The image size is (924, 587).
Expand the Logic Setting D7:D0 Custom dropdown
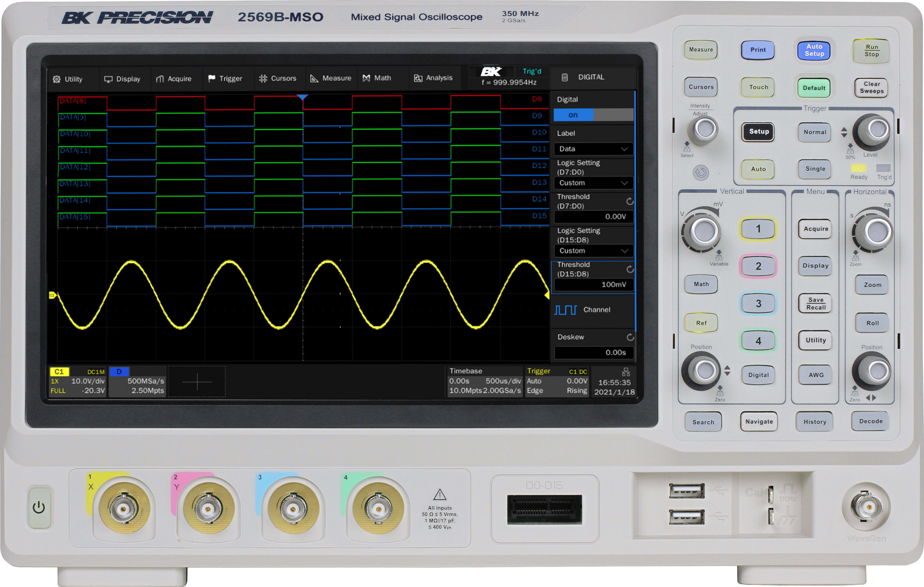coord(593,183)
